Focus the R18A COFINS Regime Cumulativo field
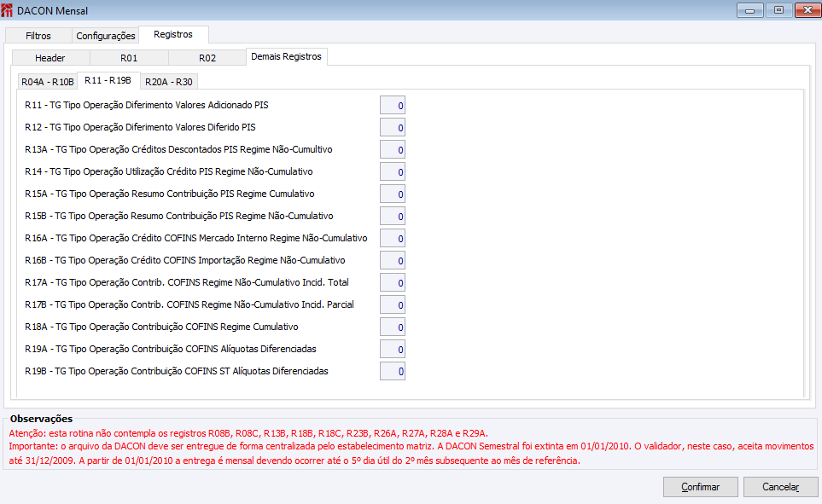This screenshot has height=504, width=822. (393, 327)
